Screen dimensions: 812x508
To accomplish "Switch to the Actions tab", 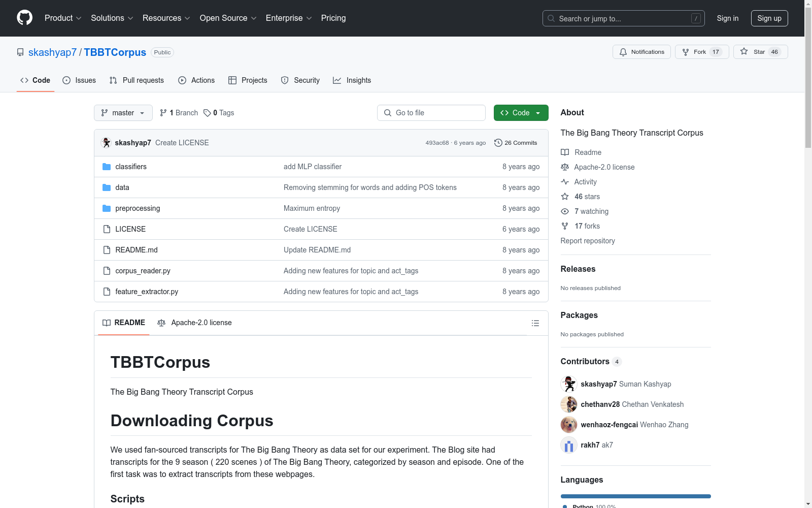I will click(x=196, y=80).
